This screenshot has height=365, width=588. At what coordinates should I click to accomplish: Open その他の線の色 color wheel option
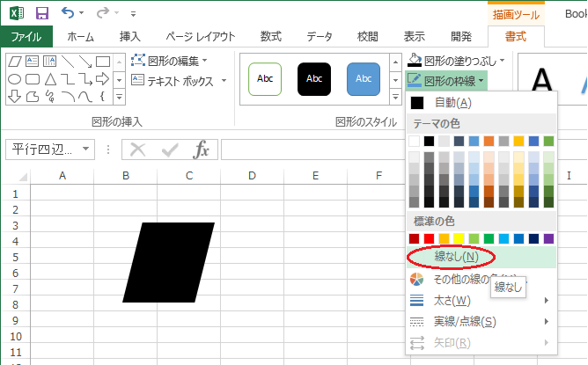[416, 280]
